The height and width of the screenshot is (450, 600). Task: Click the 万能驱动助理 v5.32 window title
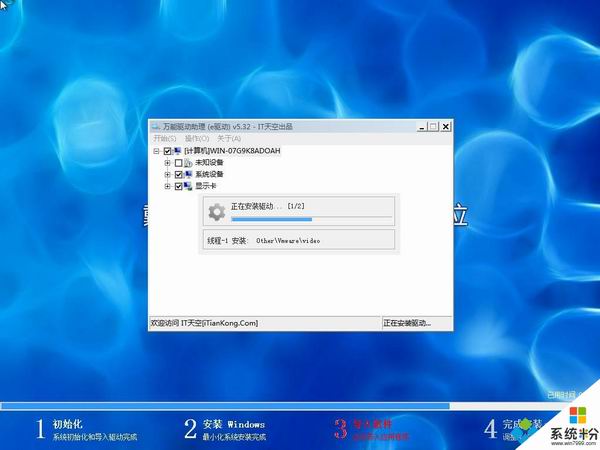pyautogui.click(x=228, y=126)
